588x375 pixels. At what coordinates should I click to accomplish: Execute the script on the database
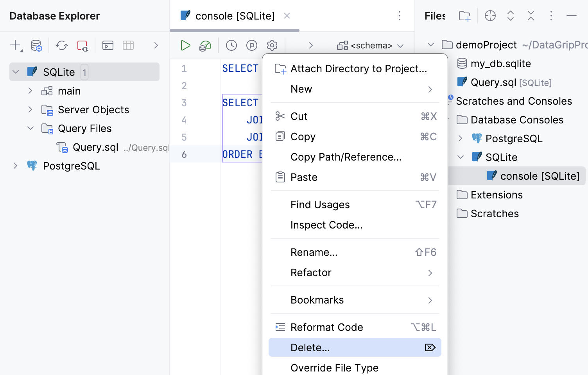[205, 45]
